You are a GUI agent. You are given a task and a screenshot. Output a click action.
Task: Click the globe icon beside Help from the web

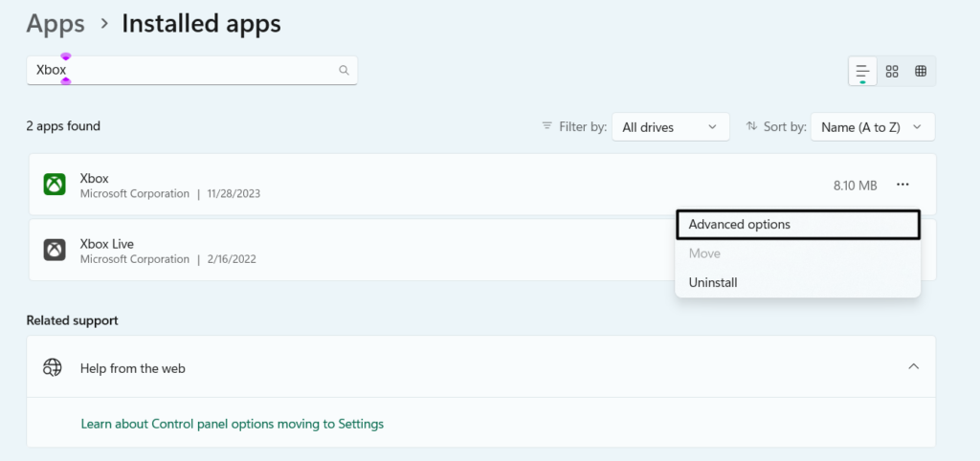click(x=53, y=367)
